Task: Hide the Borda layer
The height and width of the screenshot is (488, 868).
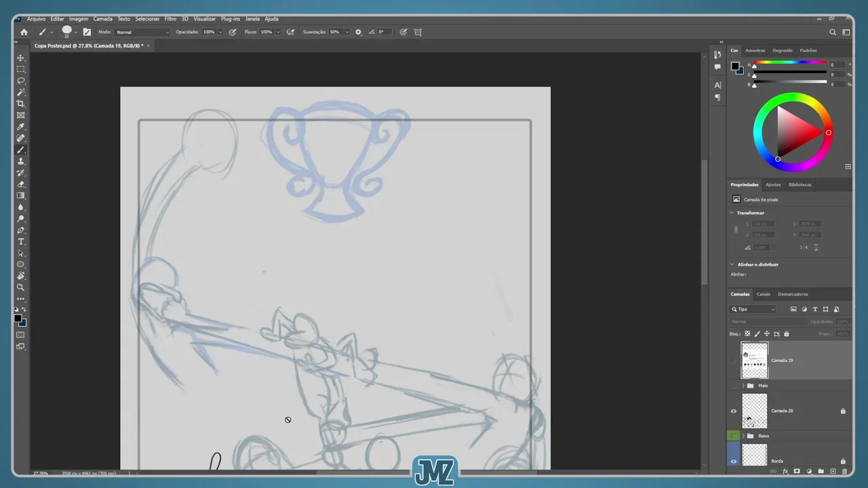Action: tap(733, 461)
